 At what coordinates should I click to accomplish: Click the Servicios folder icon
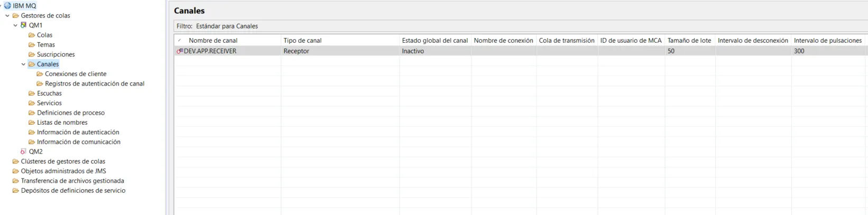pyautogui.click(x=32, y=103)
